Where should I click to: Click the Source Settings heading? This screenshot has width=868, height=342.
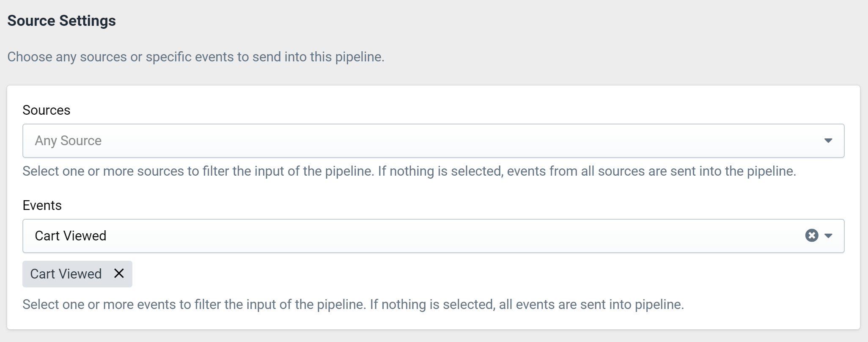[x=62, y=21]
